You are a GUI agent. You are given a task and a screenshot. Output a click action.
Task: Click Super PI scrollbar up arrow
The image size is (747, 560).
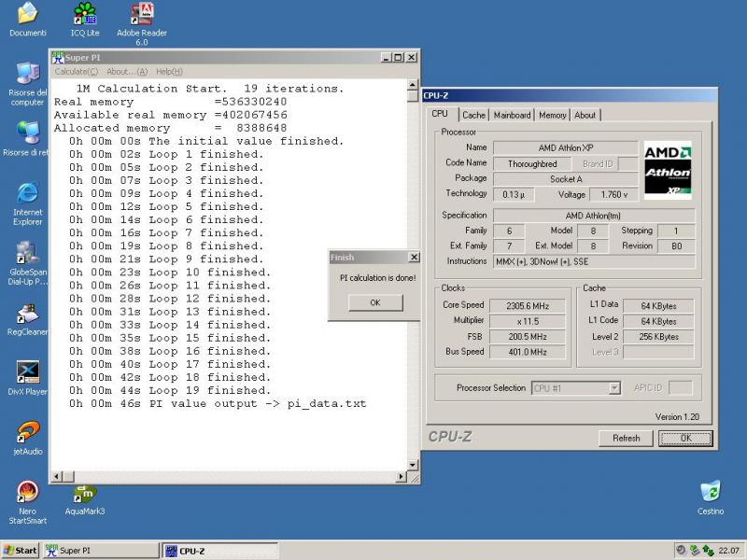(413, 85)
